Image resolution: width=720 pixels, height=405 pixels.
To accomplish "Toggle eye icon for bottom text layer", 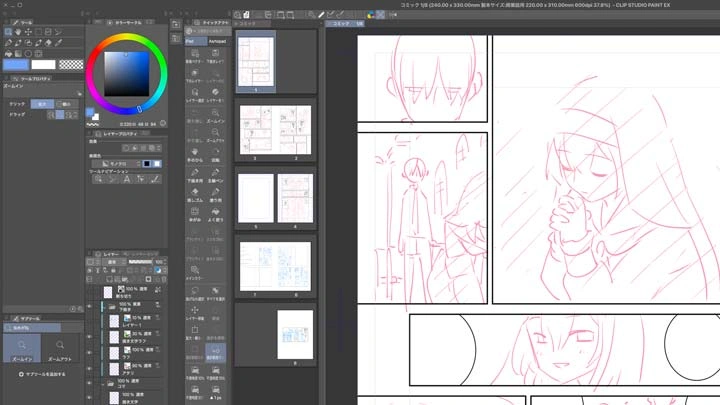I will [x=89, y=397].
